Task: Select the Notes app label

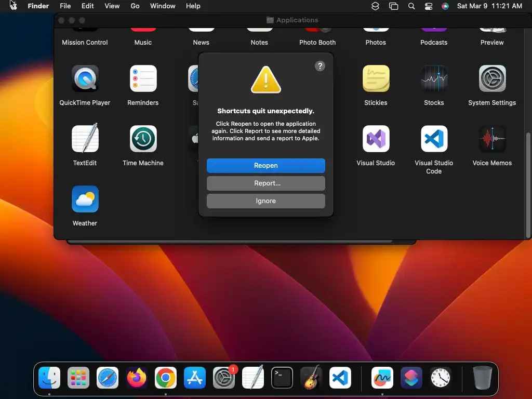Action: coord(259,43)
